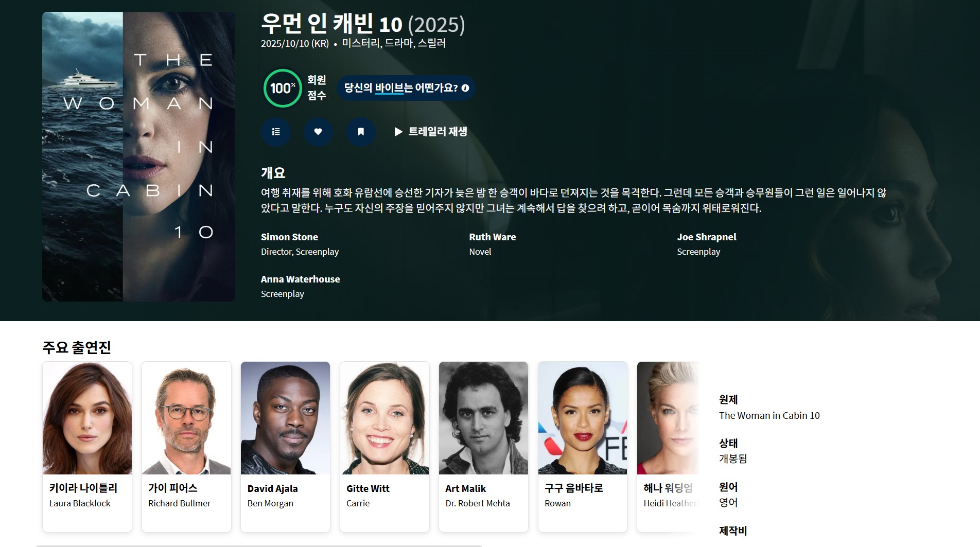Click the add to list icon
Viewport: 980px width, 547px height.
pyautogui.click(x=276, y=132)
